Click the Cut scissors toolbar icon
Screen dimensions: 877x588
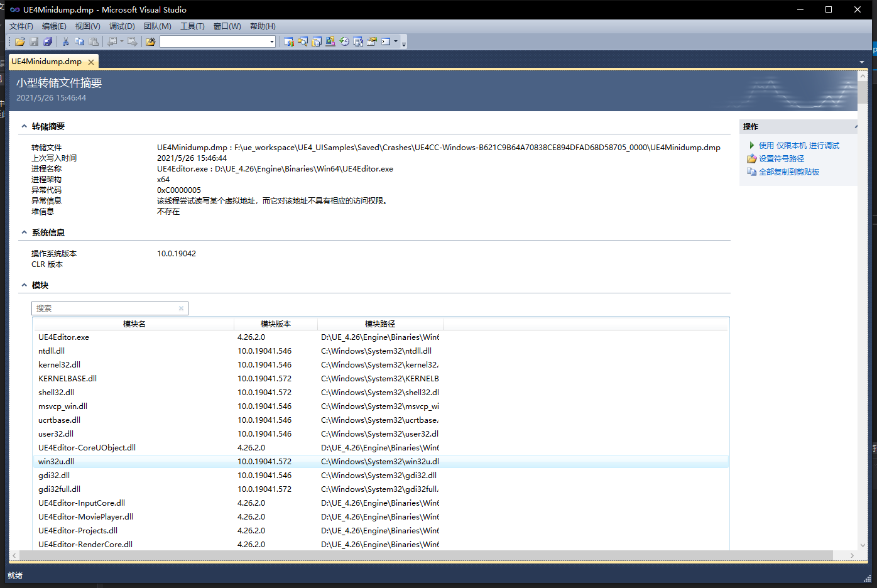pos(65,41)
